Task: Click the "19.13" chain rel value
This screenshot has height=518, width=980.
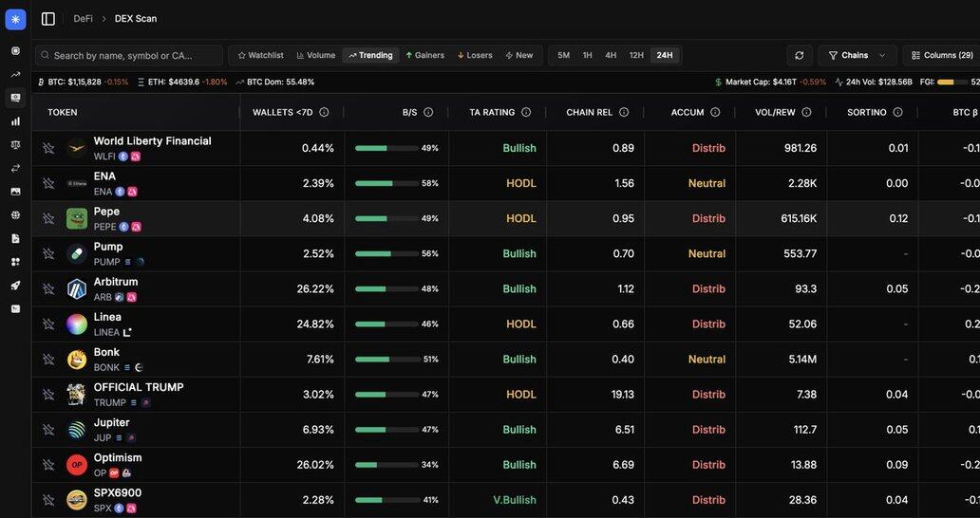Action: 623,395
